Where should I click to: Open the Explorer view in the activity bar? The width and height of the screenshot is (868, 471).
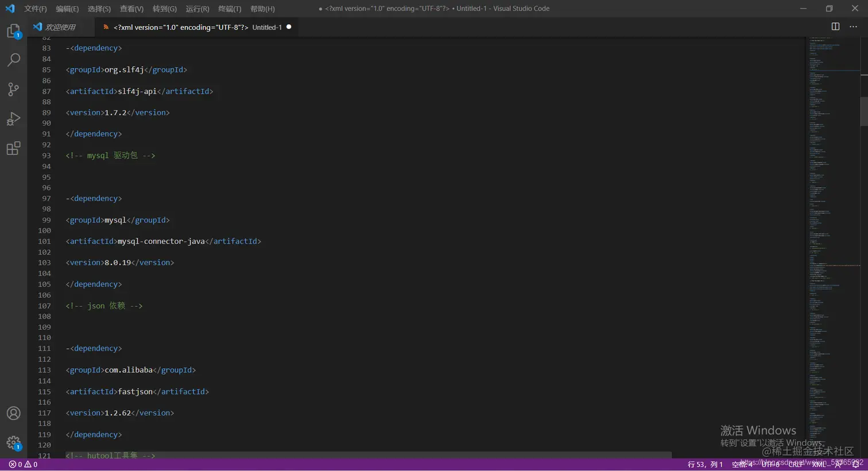coord(13,31)
